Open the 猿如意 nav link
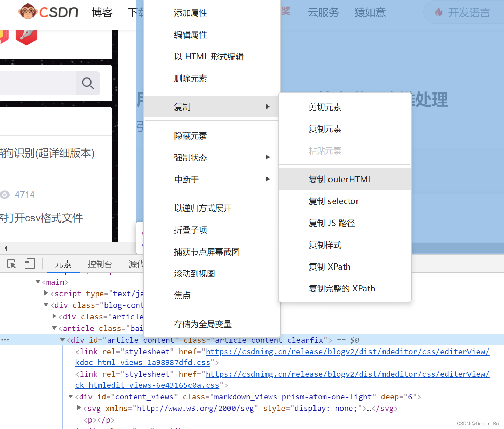 (370, 13)
